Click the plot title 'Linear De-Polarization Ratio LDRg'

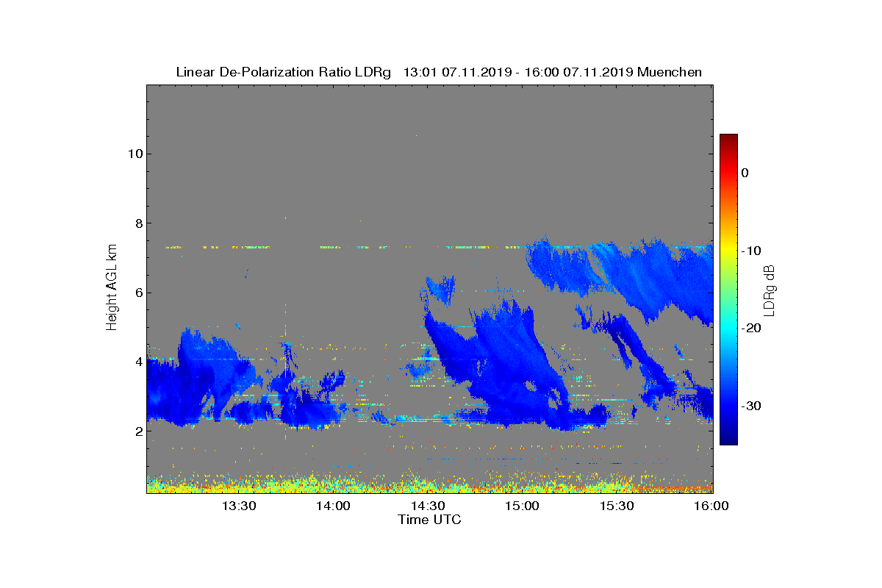tap(284, 72)
